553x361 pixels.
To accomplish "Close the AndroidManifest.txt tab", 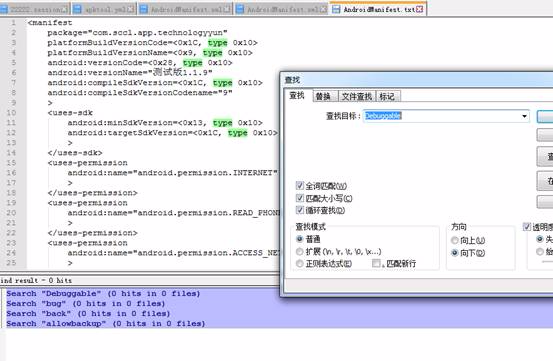I will coord(419,10).
